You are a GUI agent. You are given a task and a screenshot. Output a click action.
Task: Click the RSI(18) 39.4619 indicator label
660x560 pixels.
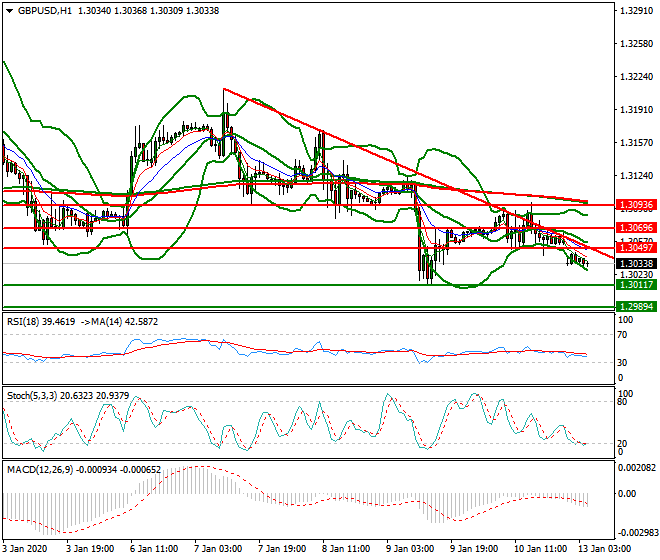pyautogui.click(x=41, y=322)
